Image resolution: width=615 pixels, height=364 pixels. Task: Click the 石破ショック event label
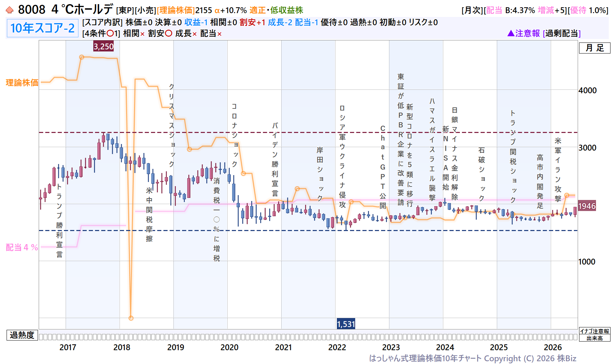(482, 174)
